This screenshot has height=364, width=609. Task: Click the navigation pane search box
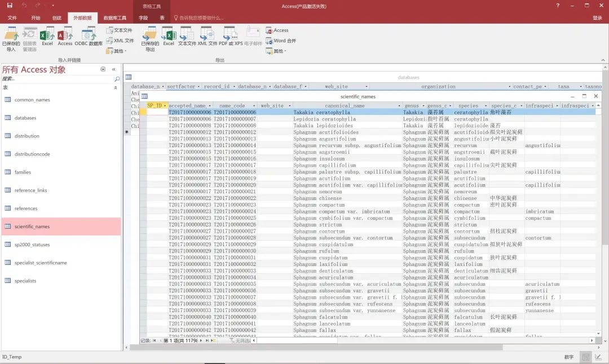(x=56, y=79)
